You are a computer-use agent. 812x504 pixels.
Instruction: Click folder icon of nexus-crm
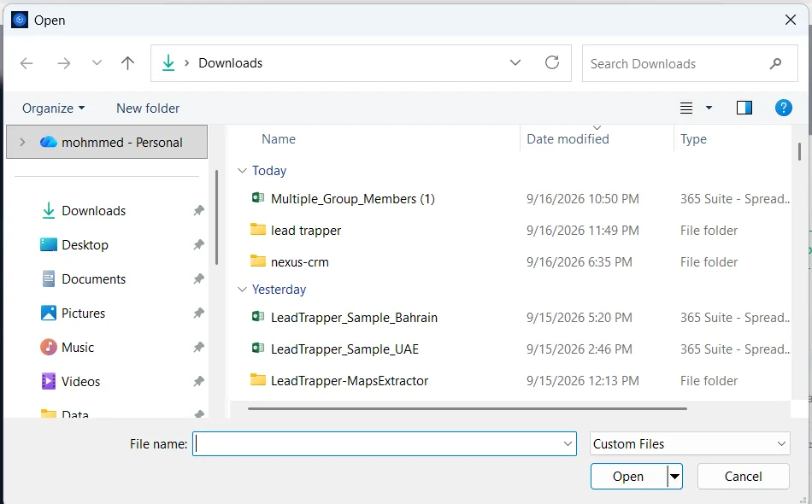(x=258, y=261)
